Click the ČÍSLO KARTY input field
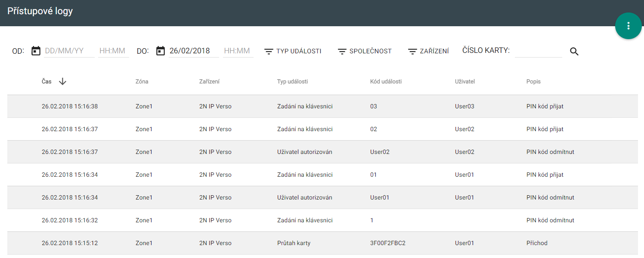 [539, 51]
